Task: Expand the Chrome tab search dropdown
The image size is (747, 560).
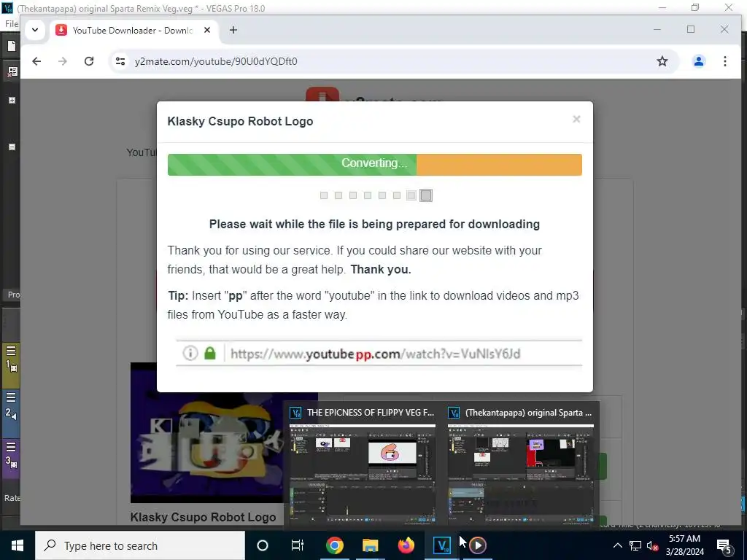Action: [35, 30]
